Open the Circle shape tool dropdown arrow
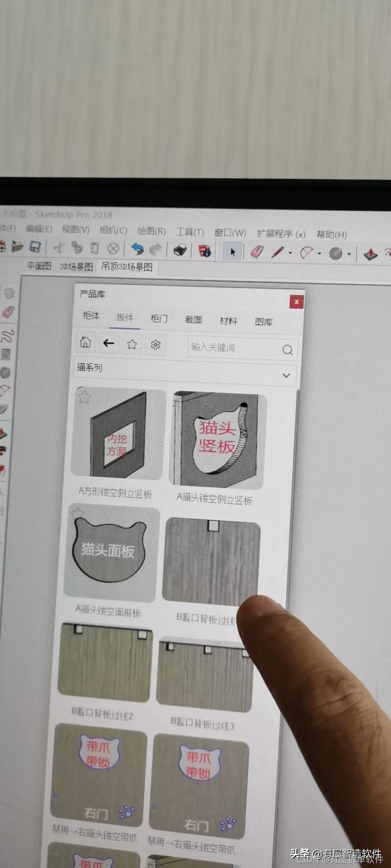The image size is (391, 868). [349, 255]
